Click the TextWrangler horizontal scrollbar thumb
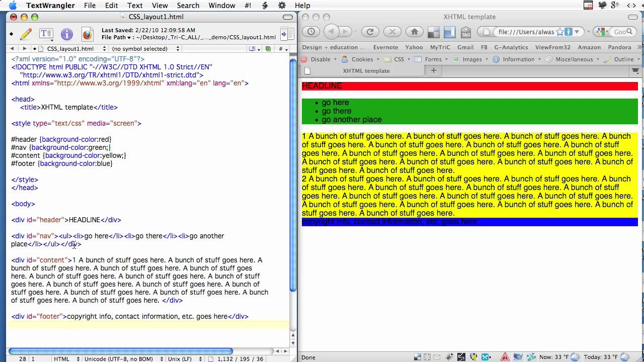This screenshot has width=644, height=362. coord(121,351)
